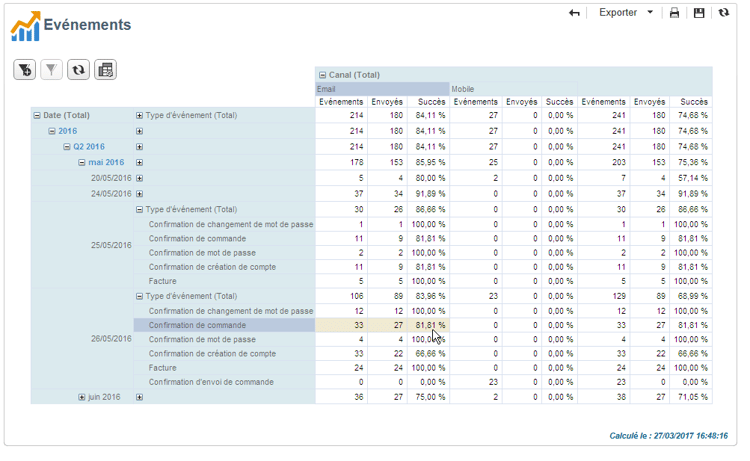
Task: Click the refresh icon in top header
Action: coord(724,13)
